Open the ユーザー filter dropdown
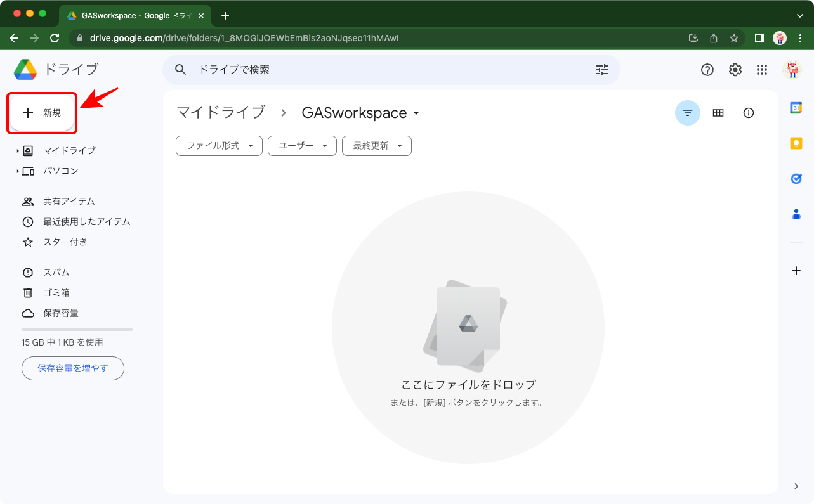 [302, 145]
